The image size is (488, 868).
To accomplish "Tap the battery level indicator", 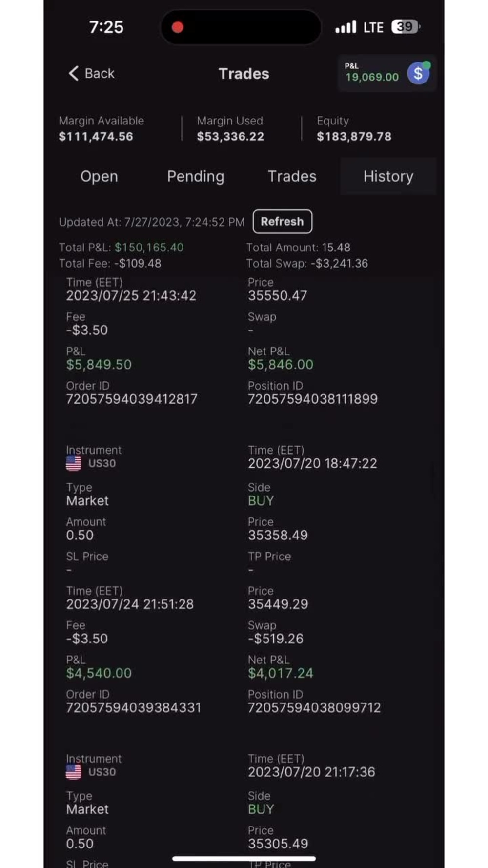I will click(406, 27).
